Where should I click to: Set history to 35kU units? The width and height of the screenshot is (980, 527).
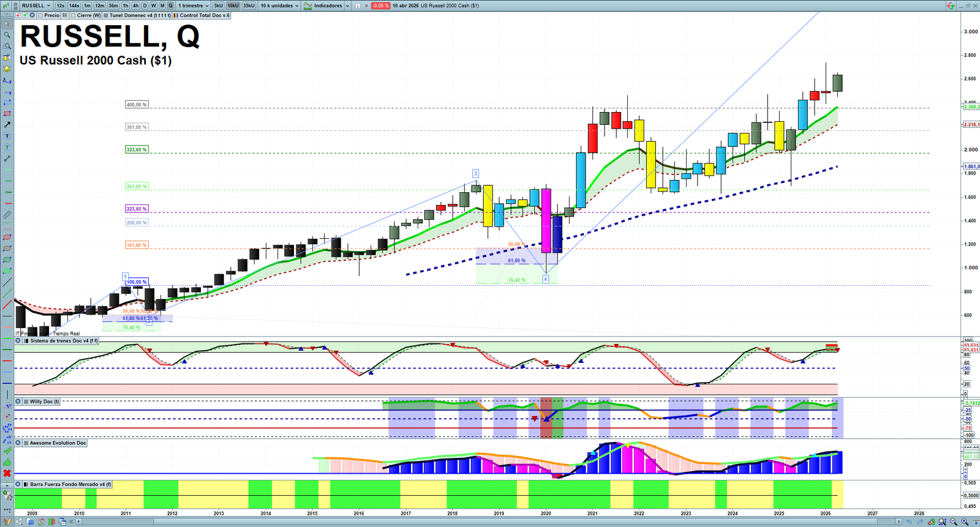coord(249,6)
